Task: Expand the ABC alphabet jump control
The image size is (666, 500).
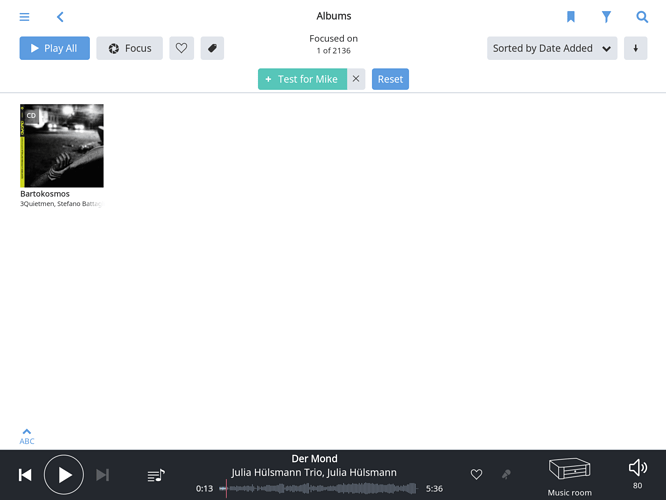Action: pos(27,437)
